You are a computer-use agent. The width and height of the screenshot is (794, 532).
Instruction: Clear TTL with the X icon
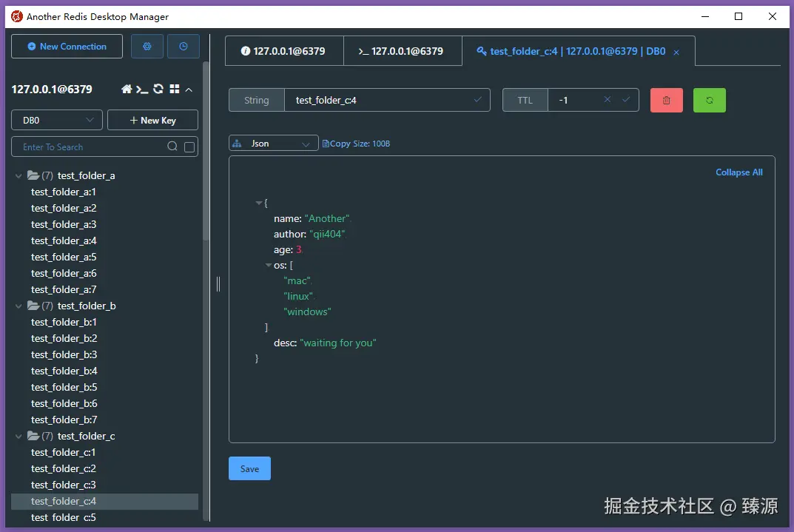607,100
